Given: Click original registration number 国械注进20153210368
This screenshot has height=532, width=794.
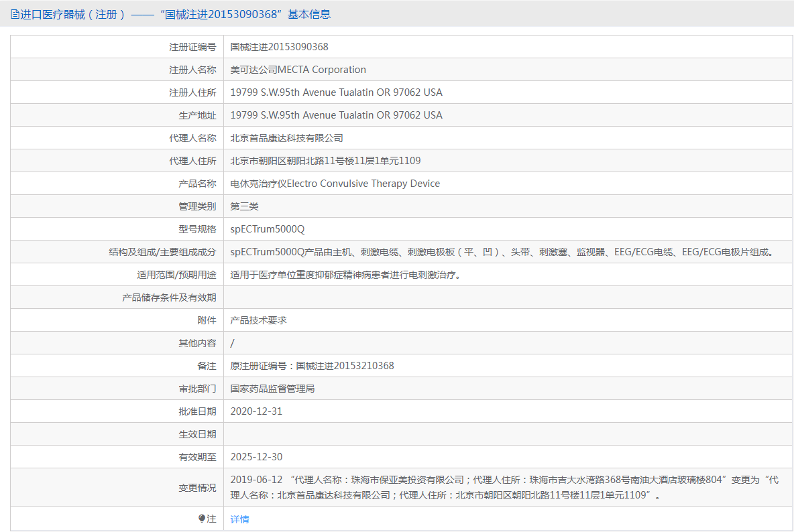Looking at the screenshot, I should (x=345, y=366).
